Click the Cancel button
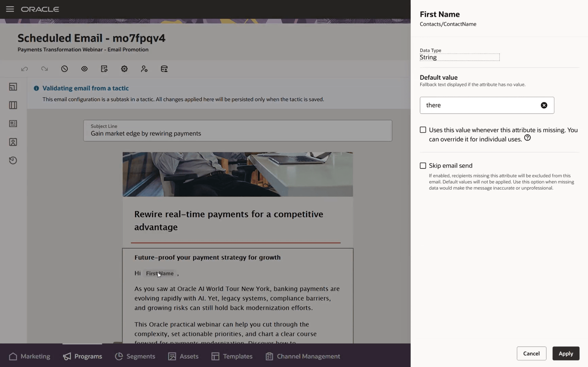Image resolution: width=588 pixels, height=367 pixels. (x=531, y=353)
